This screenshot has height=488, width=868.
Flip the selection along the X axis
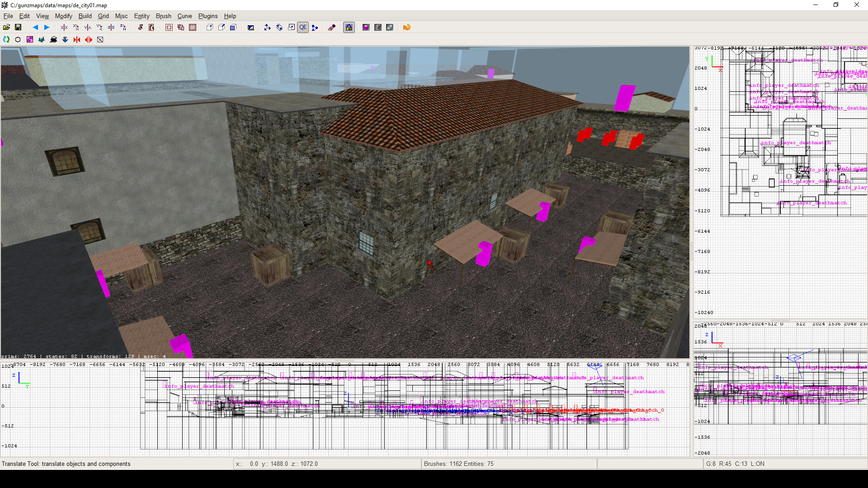(64, 27)
